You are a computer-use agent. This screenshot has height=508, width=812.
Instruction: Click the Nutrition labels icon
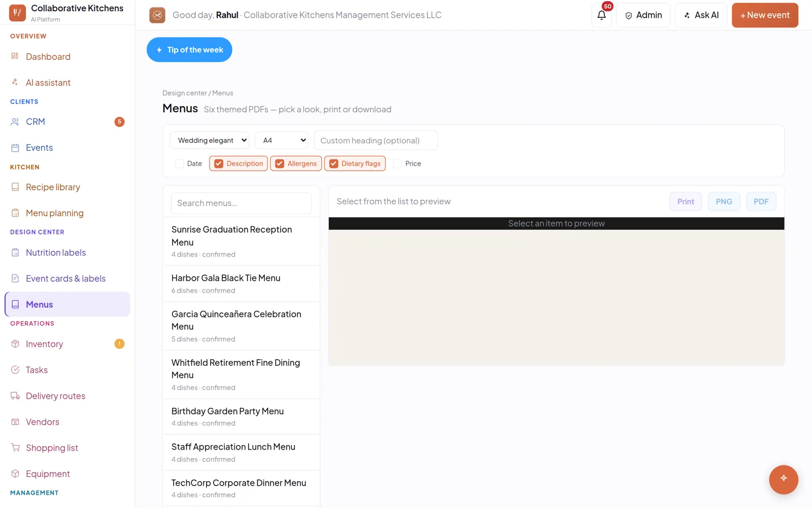click(x=15, y=252)
